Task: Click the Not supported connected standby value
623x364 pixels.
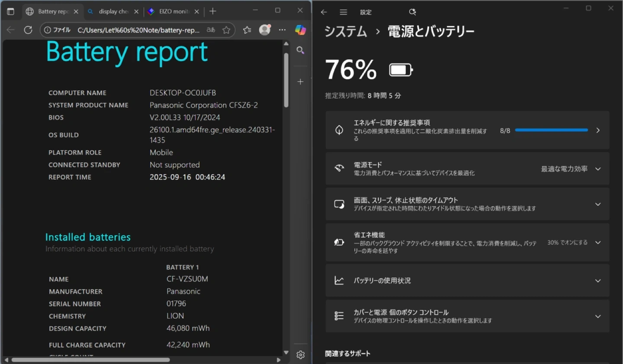Action: pyautogui.click(x=175, y=165)
